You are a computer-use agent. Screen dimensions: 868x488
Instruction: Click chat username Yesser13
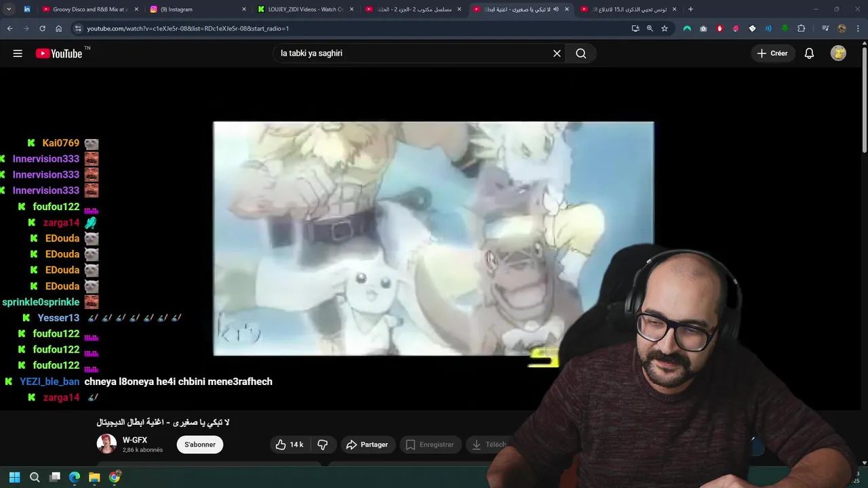(x=58, y=318)
